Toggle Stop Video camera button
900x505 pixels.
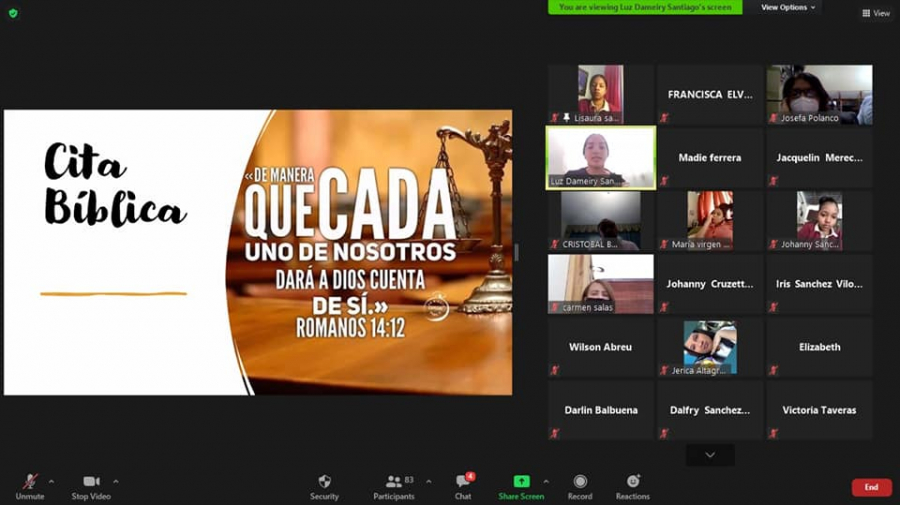(91, 482)
